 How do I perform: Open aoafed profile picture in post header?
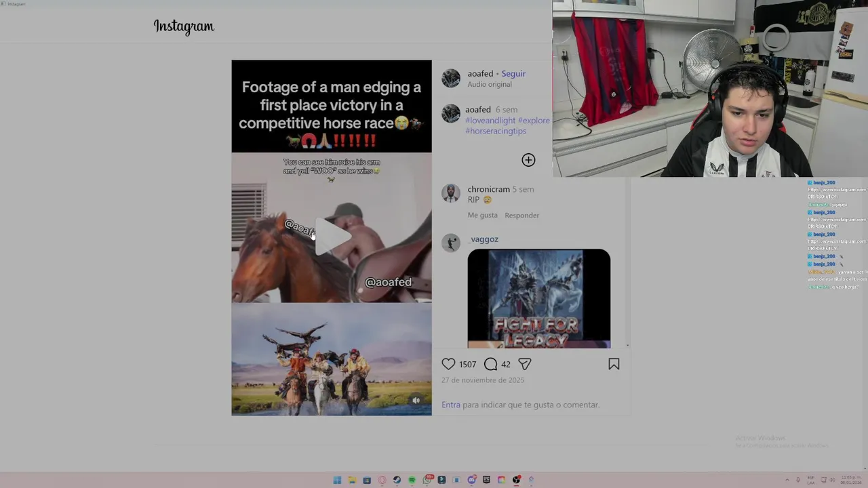[451, 79]
